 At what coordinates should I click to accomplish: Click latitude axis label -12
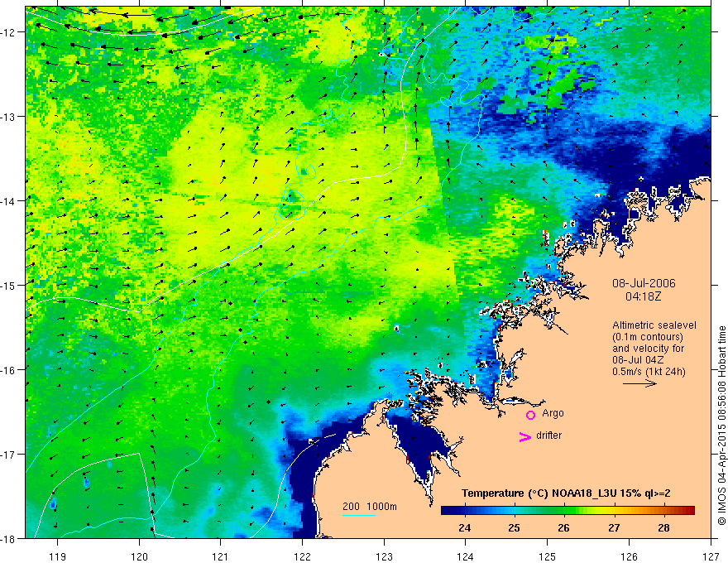9,32
